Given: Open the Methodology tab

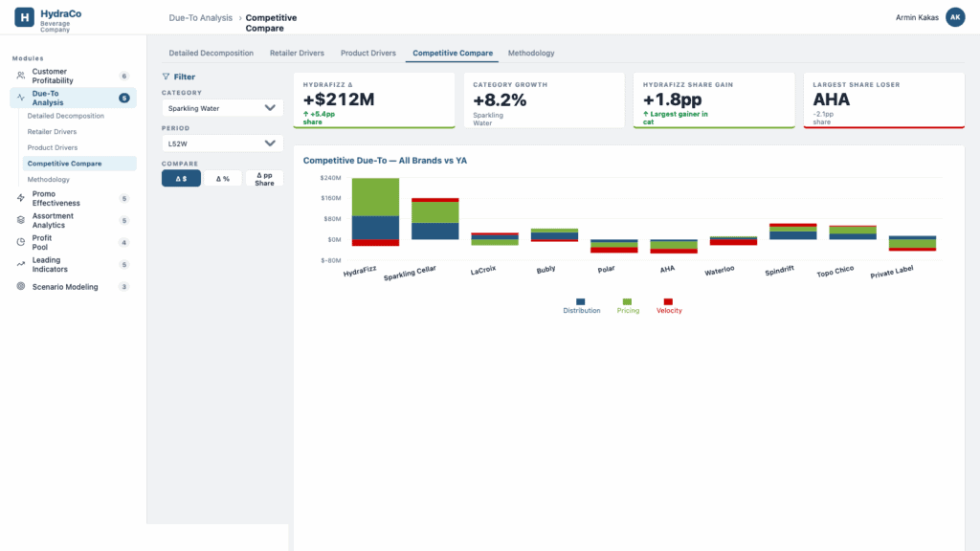Looking at the screenshot, I should tap(531, 54).
